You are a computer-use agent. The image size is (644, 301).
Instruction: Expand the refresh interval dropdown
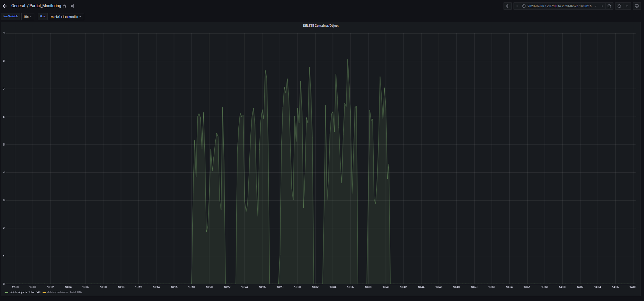click(626, 6)
